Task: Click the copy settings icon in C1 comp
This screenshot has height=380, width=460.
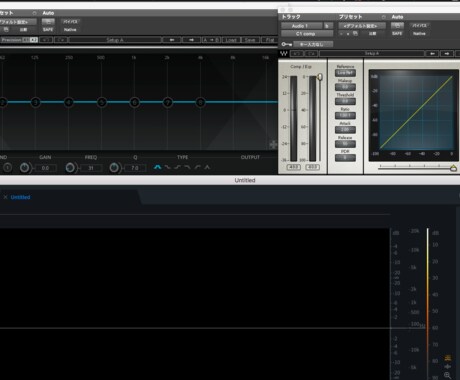Action: [355, 33]
